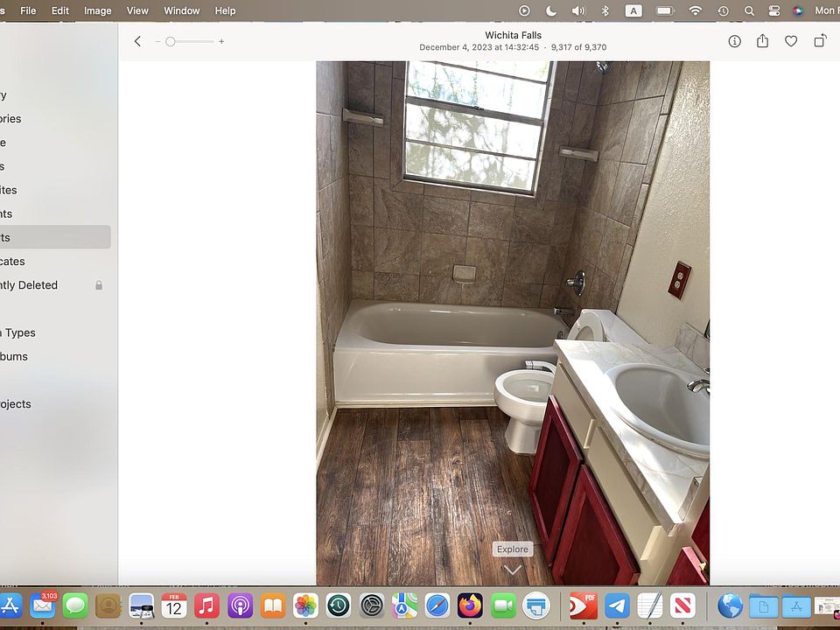Open Spotlight search

point(750,10)
